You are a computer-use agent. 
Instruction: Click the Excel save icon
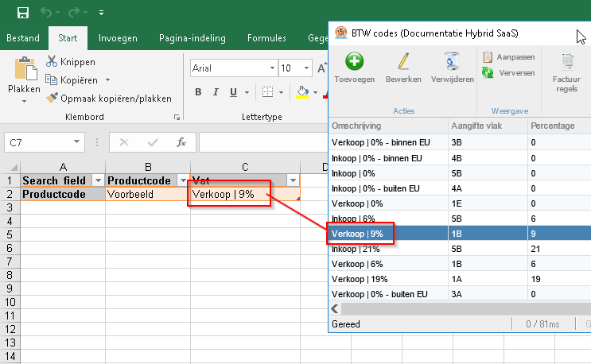coord(23,13)
